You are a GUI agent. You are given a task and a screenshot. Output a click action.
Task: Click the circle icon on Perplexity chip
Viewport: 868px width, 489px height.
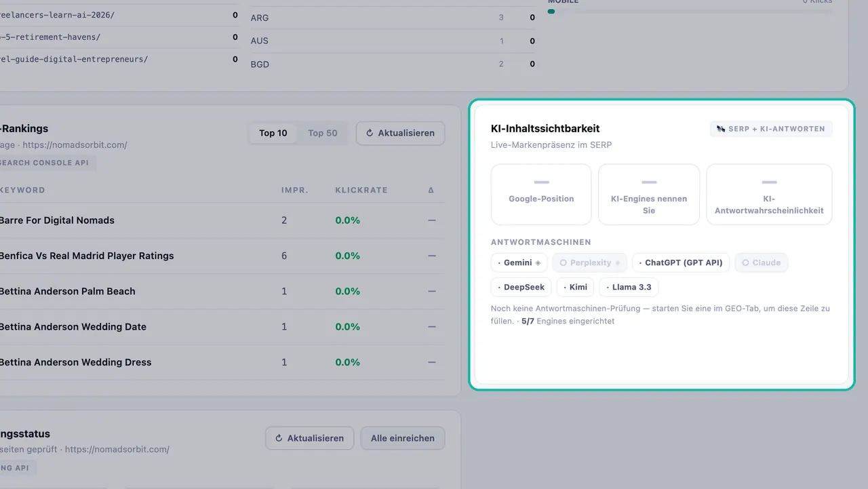563,262
